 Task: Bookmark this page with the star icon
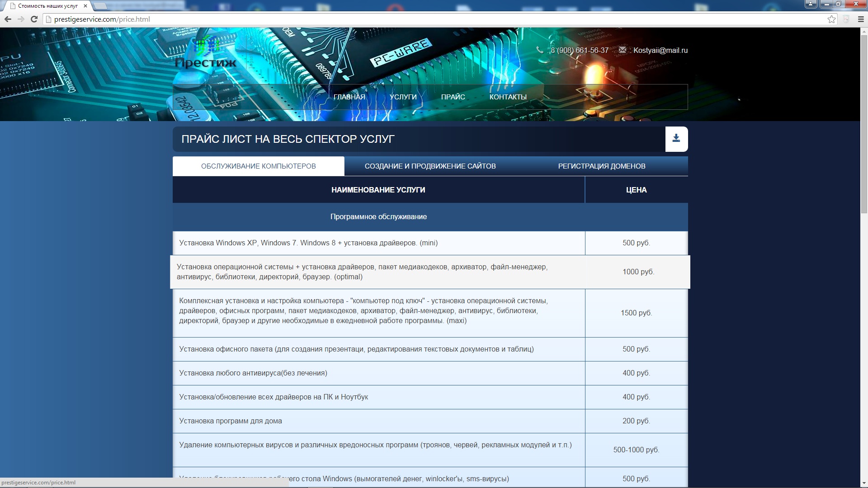(831, 19)
